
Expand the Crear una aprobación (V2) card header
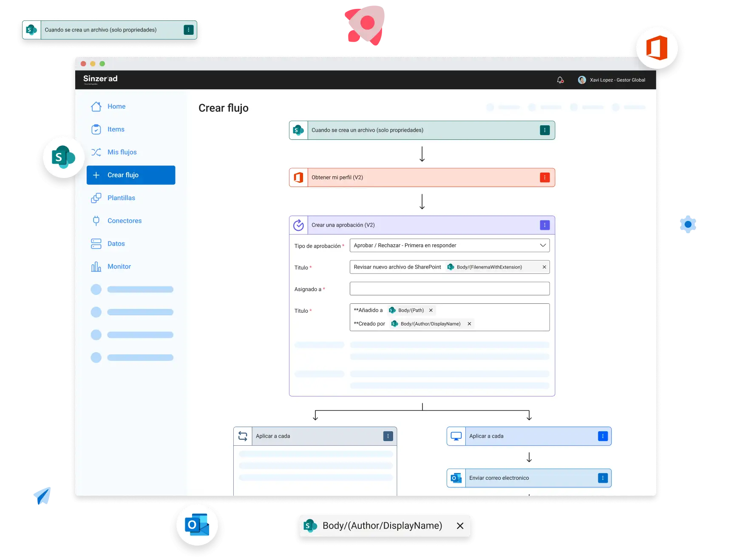tap(421, 225)
